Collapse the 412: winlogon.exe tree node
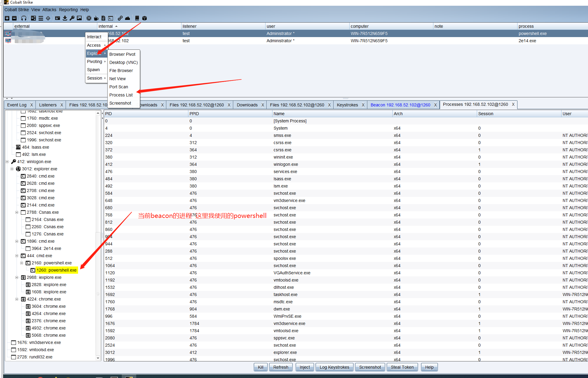588x378 pixels. click(x=7, y=162)
